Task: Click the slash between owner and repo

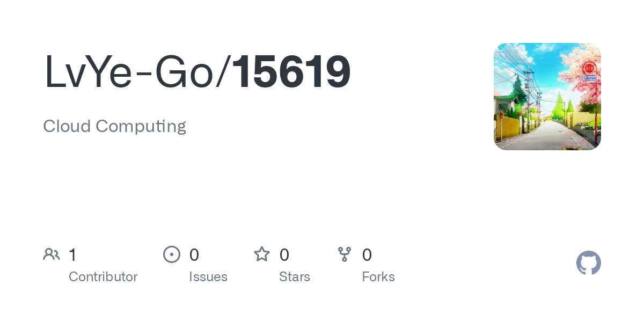Action: pyautogui.click(x=223, y=72)
